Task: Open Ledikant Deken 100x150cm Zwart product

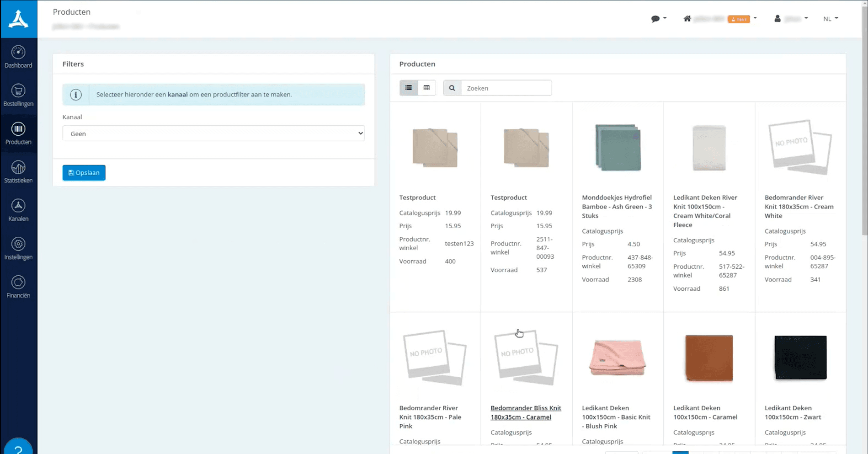Action: (x=793, y=412)
